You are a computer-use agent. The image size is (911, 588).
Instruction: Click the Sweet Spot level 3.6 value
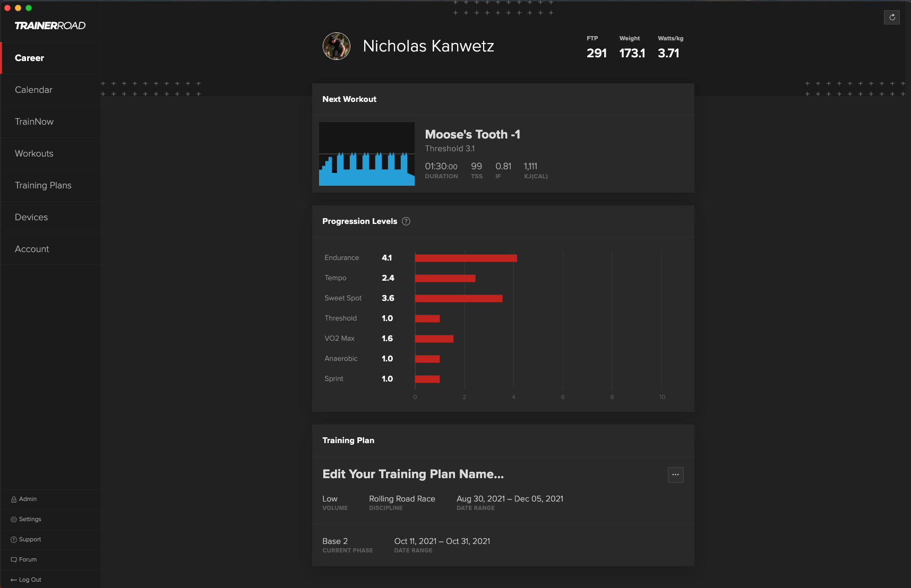pos(388,298)
